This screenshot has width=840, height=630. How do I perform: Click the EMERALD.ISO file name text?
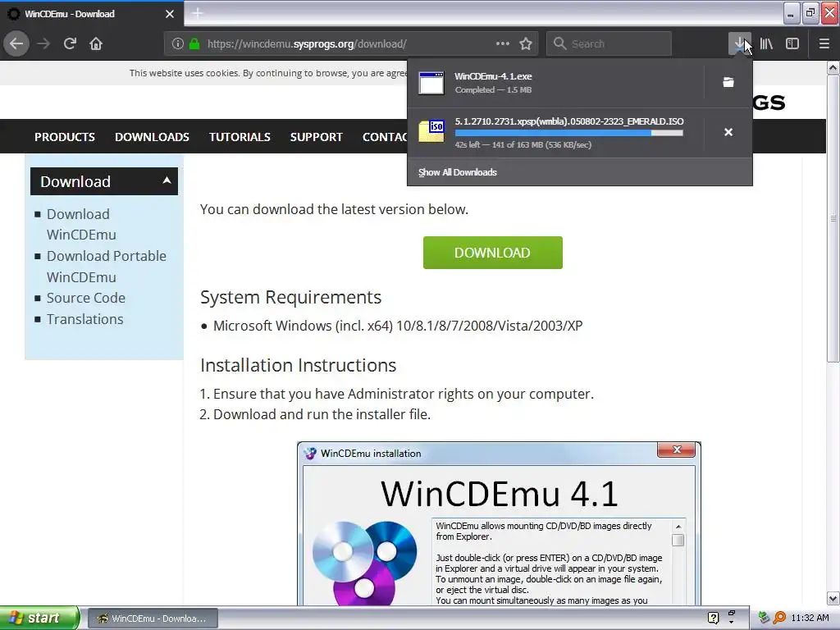[x=569, y=121]
